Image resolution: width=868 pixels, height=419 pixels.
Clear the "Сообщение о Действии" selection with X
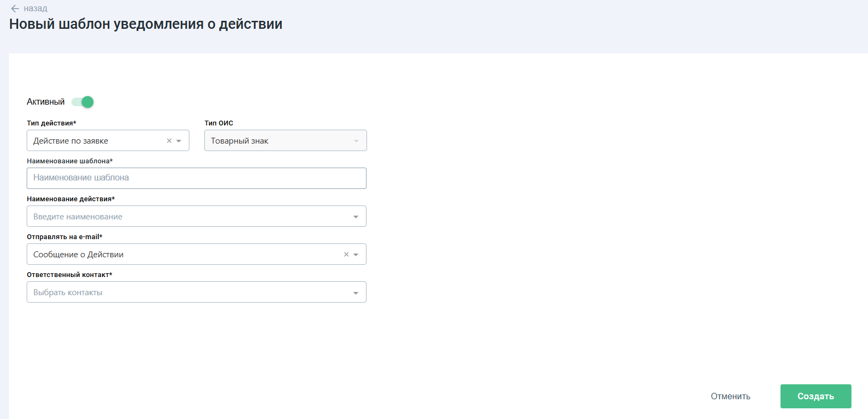[x=346, y=255]
